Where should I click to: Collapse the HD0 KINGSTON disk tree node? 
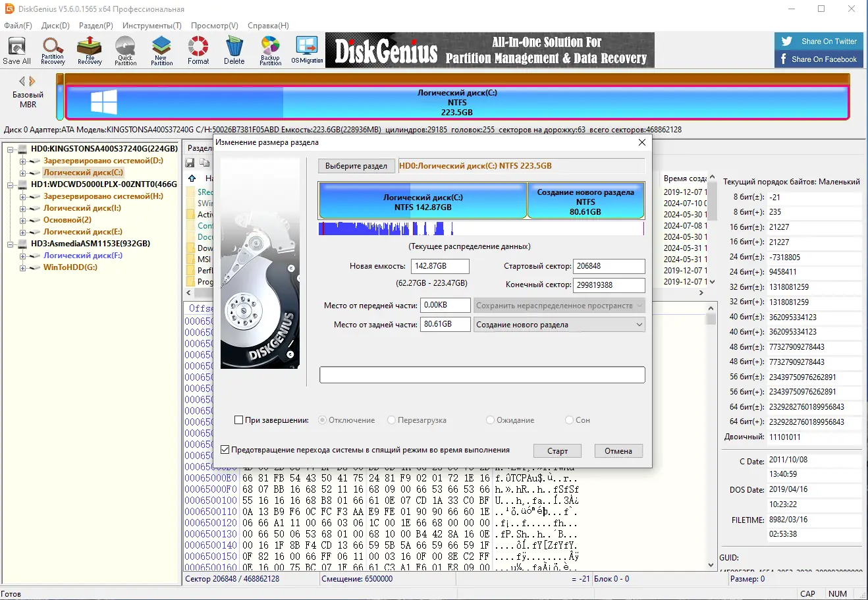pyautogui.click(x=11, y=150)
